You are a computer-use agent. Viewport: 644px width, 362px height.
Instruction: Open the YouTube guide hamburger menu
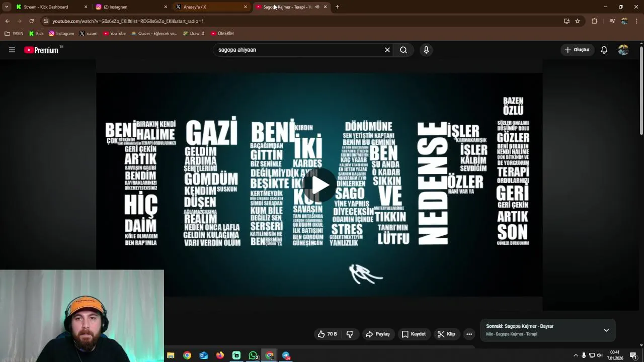coord(12,50)
